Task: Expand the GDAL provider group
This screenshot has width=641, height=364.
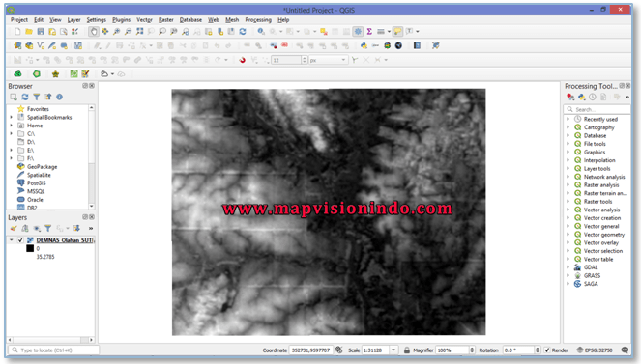Action: point(568,267)
